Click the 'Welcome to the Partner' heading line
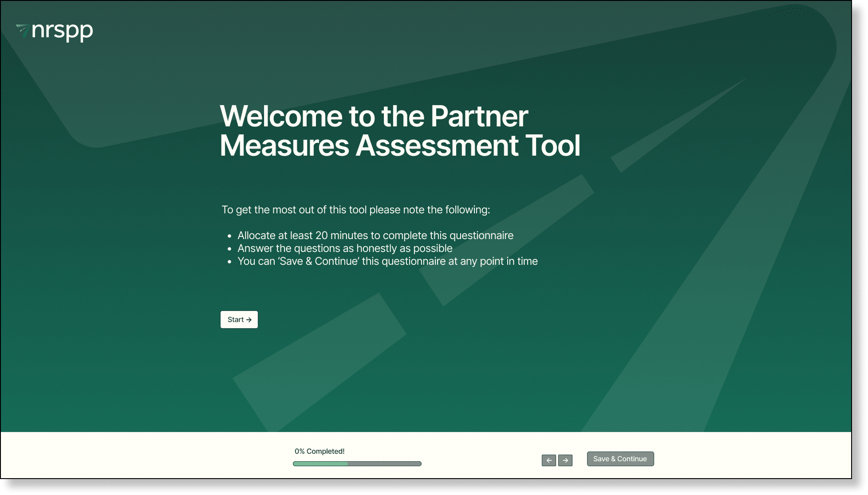Screen dimensions: 868x495 (x=374, y=116)
